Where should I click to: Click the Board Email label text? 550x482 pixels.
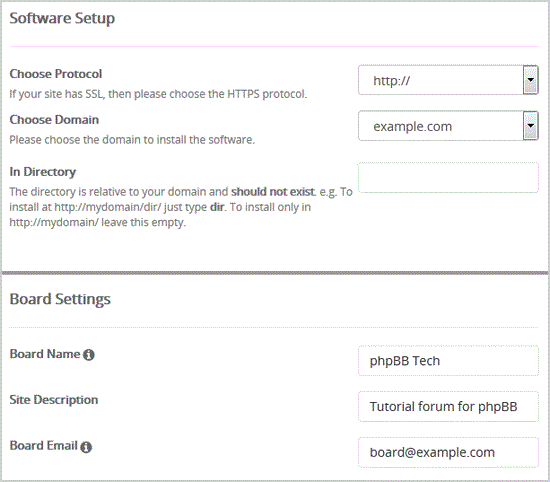43,446
